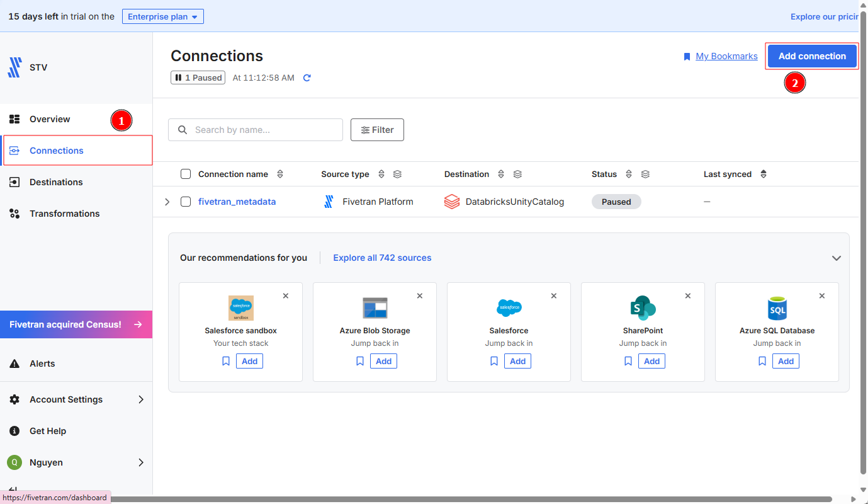
Task: Click the 1 Paused status filter badge
Action: (x=198, y=78)
